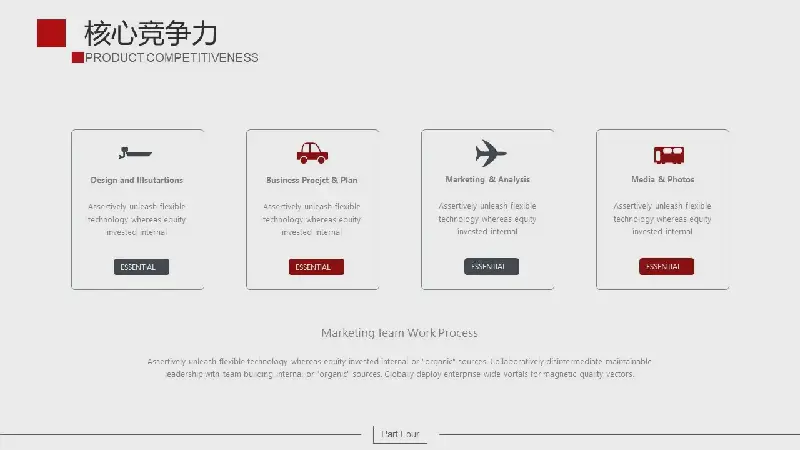Viewport: 800px width, 450px height.
Task: Click the dark ESSENTIAL button under Design and Illustrations
Action: click(x=141, y=267)
